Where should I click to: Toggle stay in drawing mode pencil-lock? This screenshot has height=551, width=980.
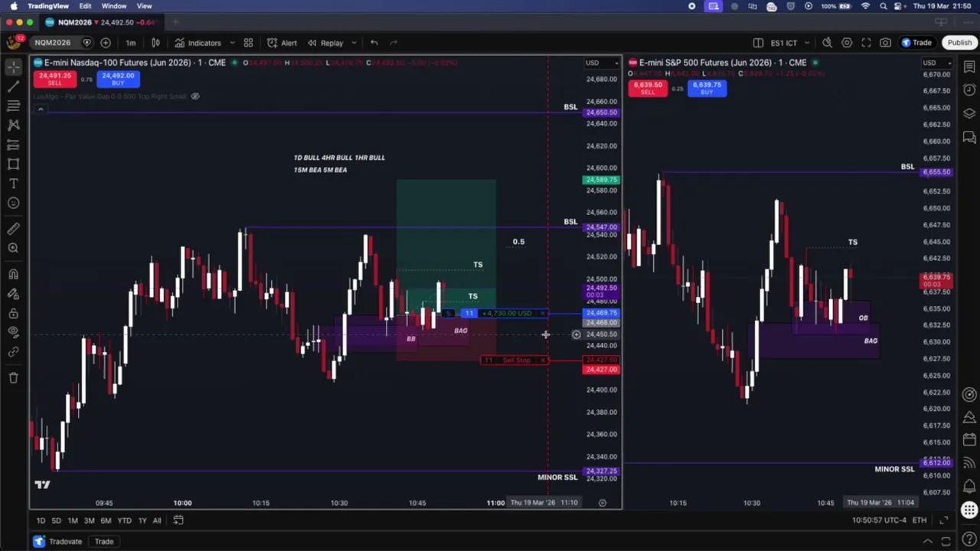(x=13, y=294)
